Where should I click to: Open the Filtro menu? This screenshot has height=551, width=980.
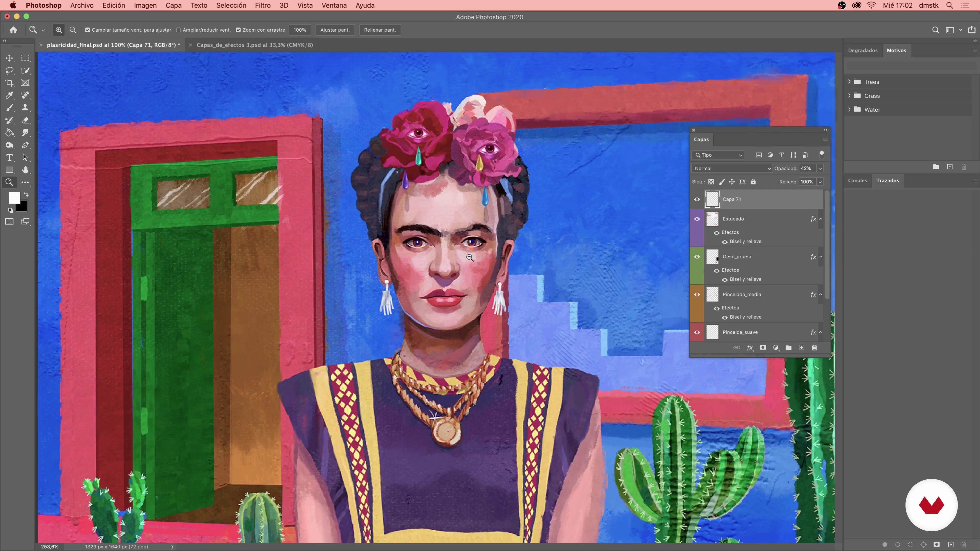[263, 5]
